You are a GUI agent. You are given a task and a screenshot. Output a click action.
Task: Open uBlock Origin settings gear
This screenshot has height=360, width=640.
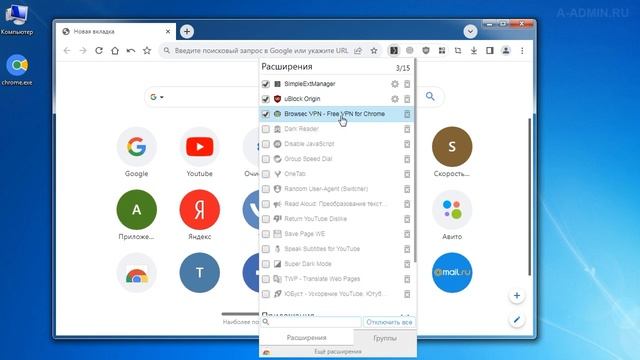pos(395,99)
